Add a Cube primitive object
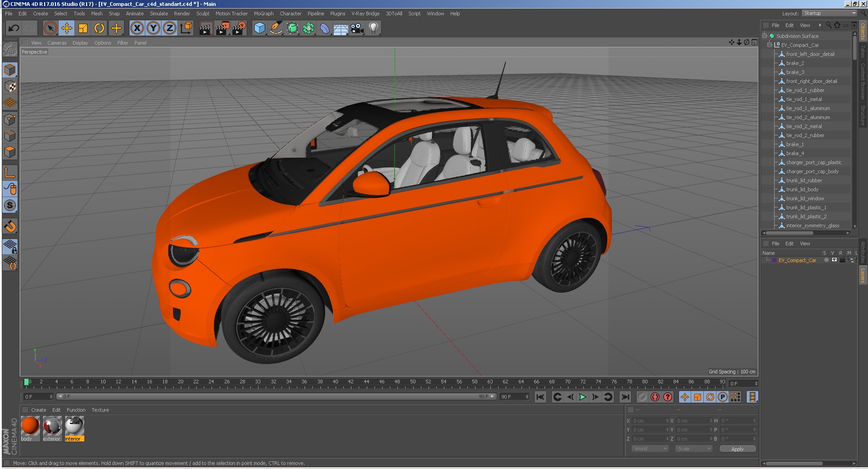Screen dimensions: 868x469 click(x=259, y=28)
